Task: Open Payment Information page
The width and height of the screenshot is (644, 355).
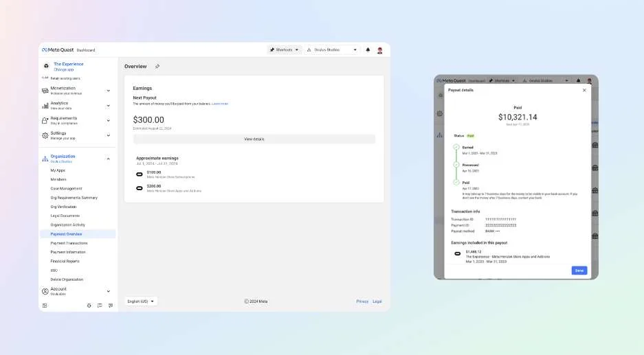Action: click(x=68, y=252)
